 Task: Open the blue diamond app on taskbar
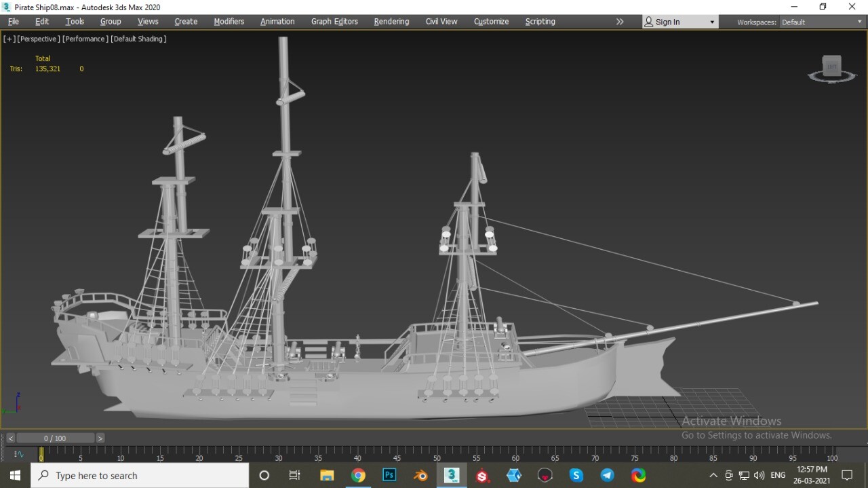514,475
